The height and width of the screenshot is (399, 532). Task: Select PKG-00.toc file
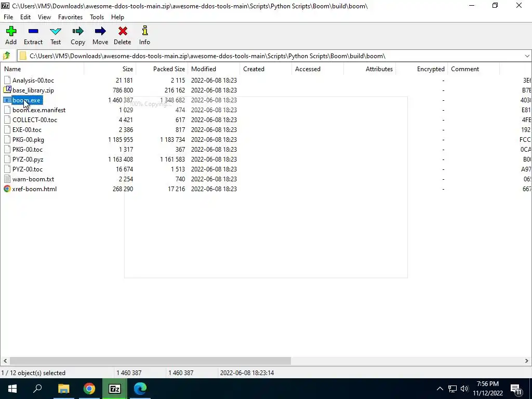[x=28, y=149]
